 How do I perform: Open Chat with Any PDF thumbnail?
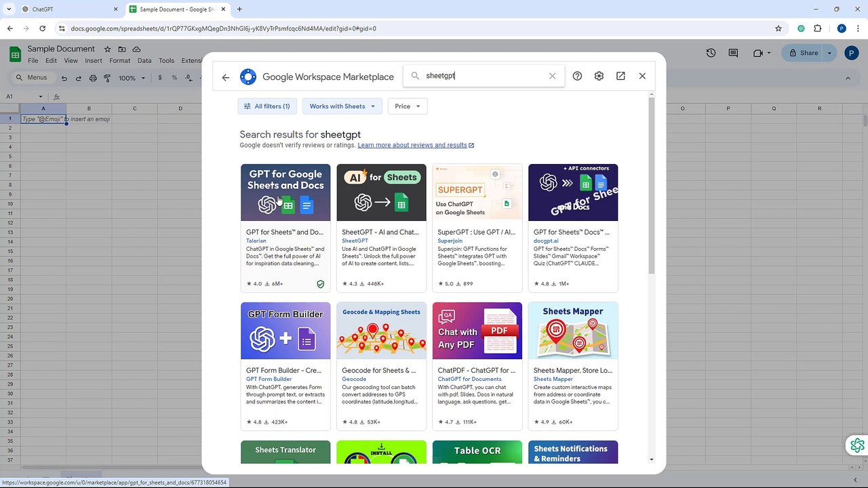point(477,331)
